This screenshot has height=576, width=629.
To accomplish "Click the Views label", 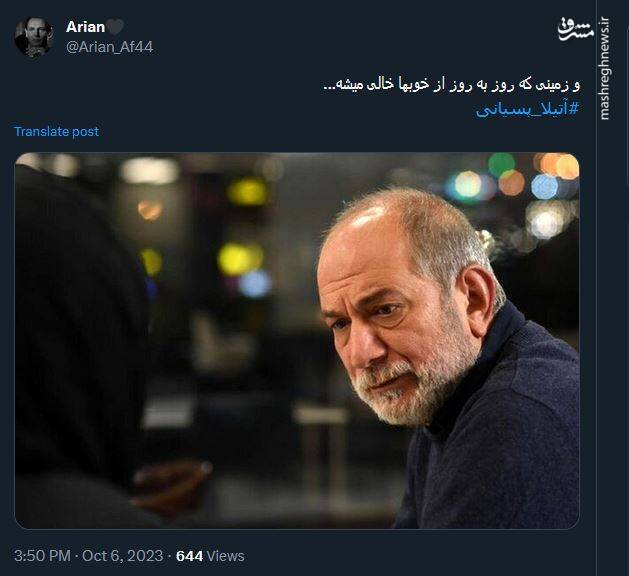I will 226,556.
